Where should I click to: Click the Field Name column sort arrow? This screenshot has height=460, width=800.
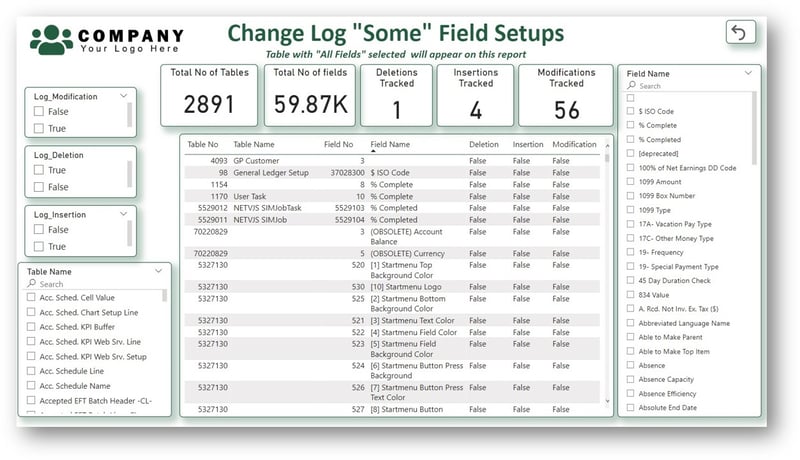(x=373, y=151)
